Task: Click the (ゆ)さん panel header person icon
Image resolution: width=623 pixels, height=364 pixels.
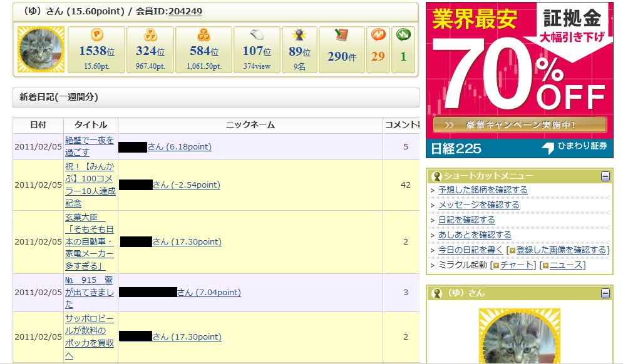Action: coord(436,293)
